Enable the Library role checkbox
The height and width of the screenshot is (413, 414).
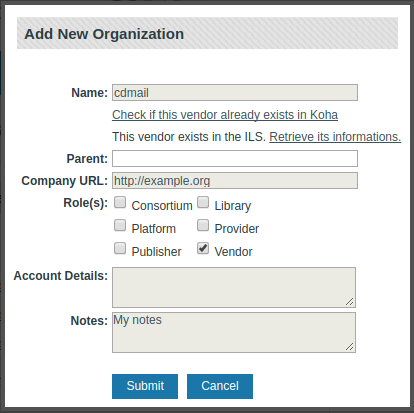[203, 202]
